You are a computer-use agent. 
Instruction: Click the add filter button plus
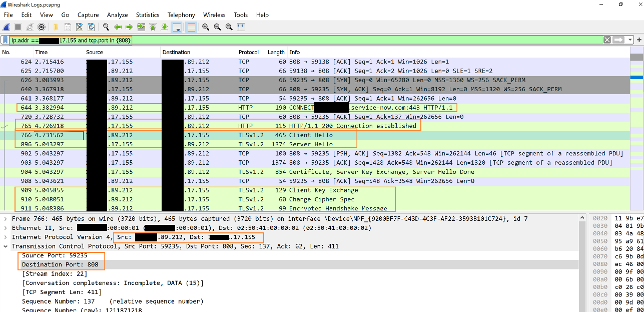pyautogui.click(x=639, y=40)
